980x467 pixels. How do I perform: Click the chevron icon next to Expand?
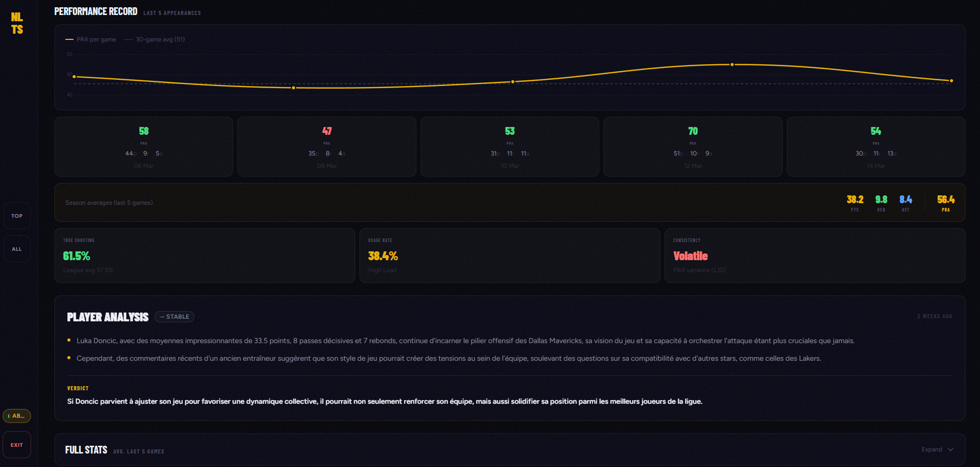tap(951, 449)
